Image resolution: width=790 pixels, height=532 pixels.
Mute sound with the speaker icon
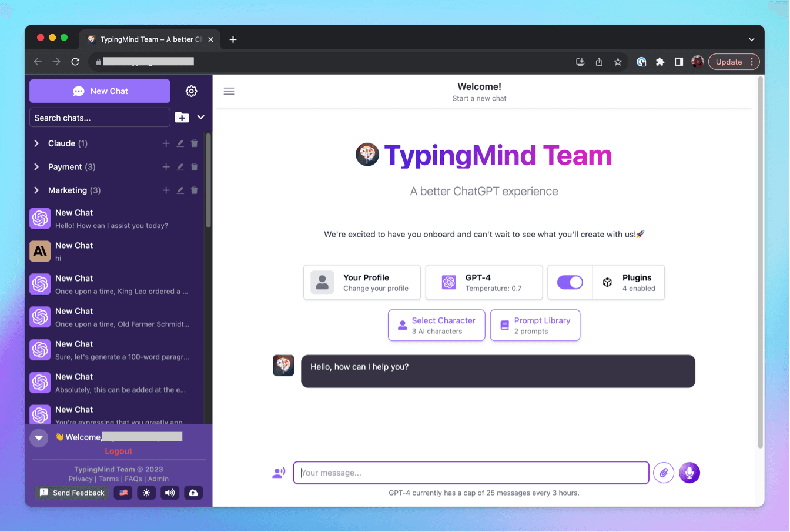click(170, 493)
